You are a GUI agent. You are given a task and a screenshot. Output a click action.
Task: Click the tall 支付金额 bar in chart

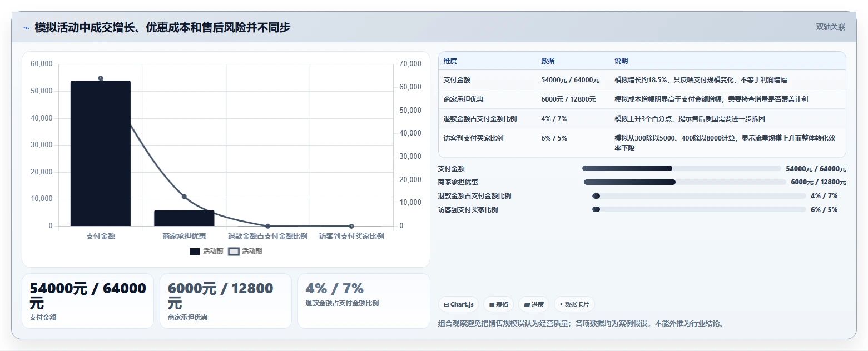point(101,153)
